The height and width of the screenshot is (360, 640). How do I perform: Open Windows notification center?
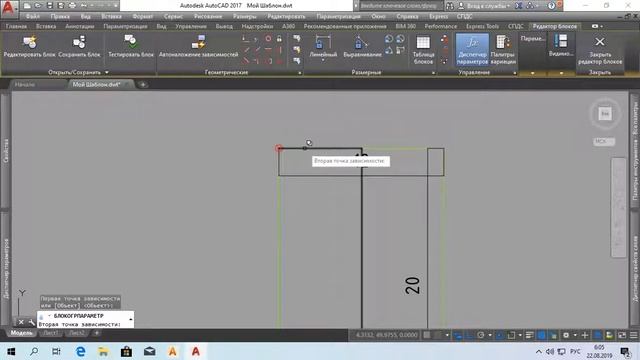[x=624, y=351]
